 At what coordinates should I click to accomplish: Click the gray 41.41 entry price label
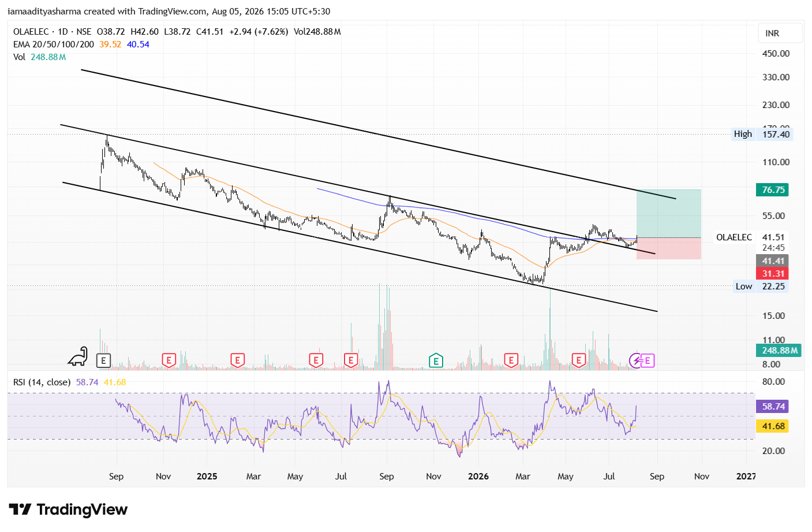click(772, 261)
